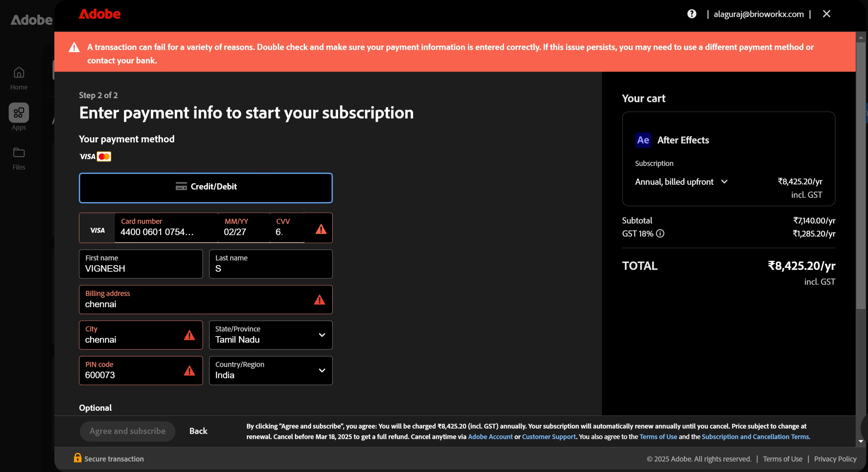Open the Subscription and Cancellation Terms link
868x472 pixels.
pyautogui.click(x=755, y=437)
